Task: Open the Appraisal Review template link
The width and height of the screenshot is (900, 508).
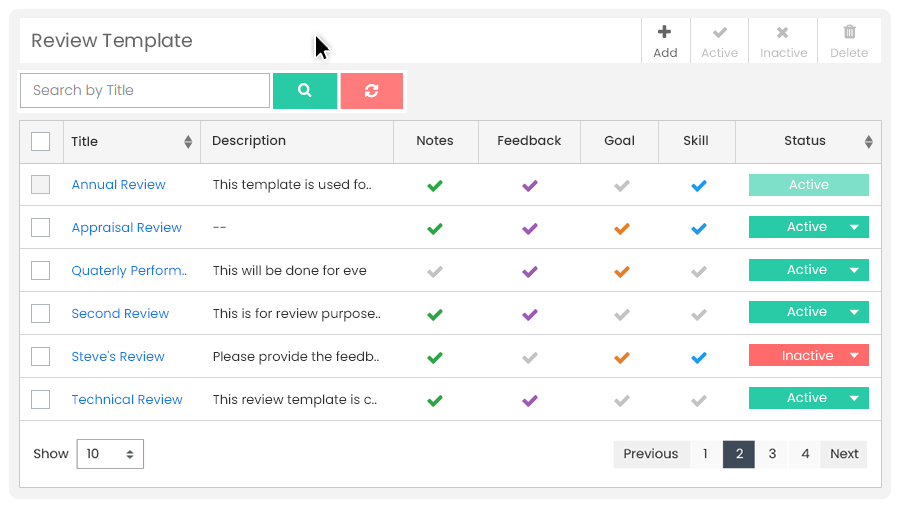Action: click(126, 228)
